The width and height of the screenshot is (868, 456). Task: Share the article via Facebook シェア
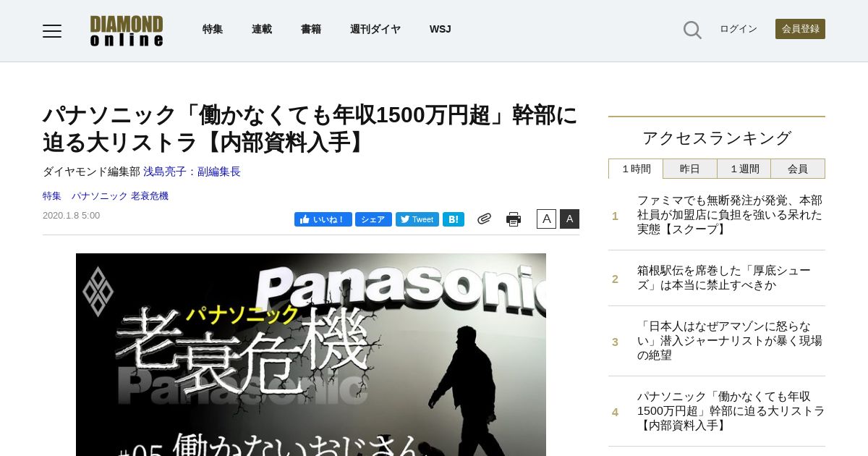click(373, 219)
